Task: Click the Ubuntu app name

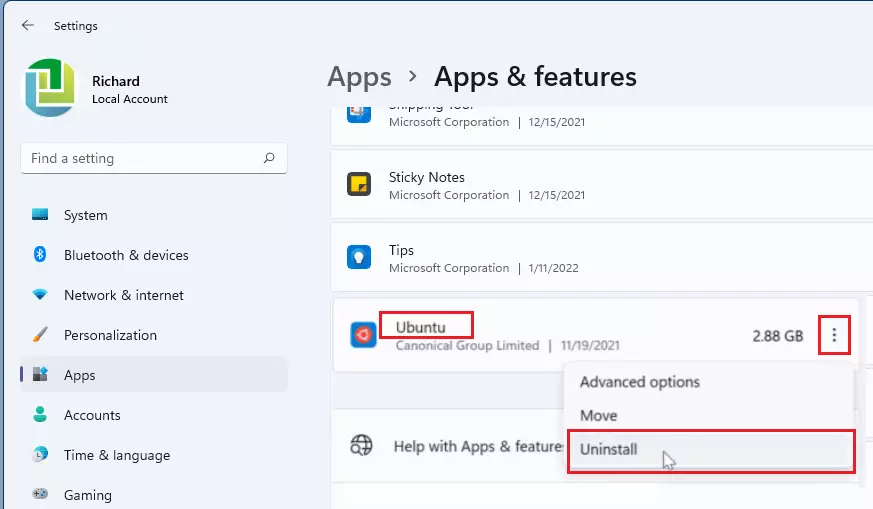Action: pos(420,327)
